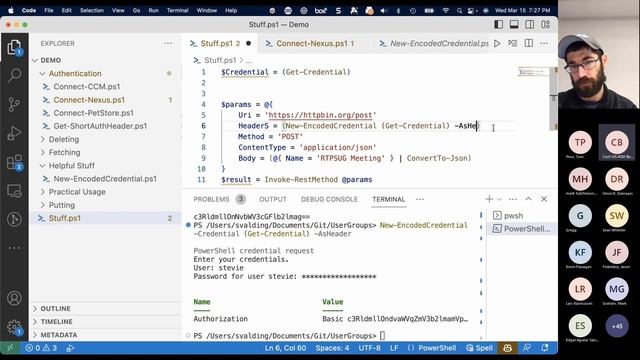Image resolution: width=640 pixels, height=360 pixels.
Task: Maximize the terminal panel size
Action: [x=529, y=199]
